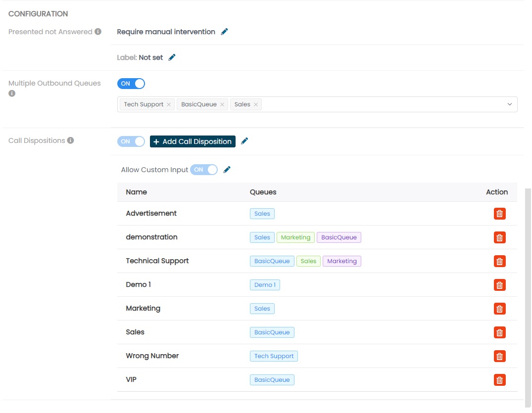Image resolution: width=532 pixels, height=413 pixels.
Task: Toggle Multiple Outbound Queues switch
Action: [x=131, y=84]
